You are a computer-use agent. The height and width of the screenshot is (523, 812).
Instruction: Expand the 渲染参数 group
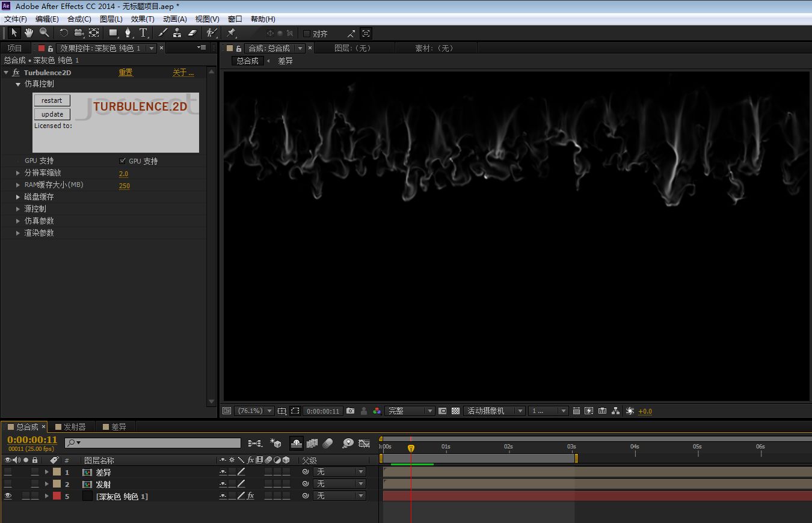pos(18,233)
